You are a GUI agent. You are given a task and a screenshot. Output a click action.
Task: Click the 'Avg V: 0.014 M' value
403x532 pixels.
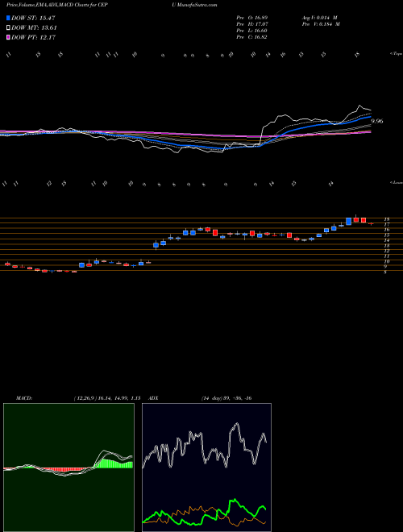320,18
